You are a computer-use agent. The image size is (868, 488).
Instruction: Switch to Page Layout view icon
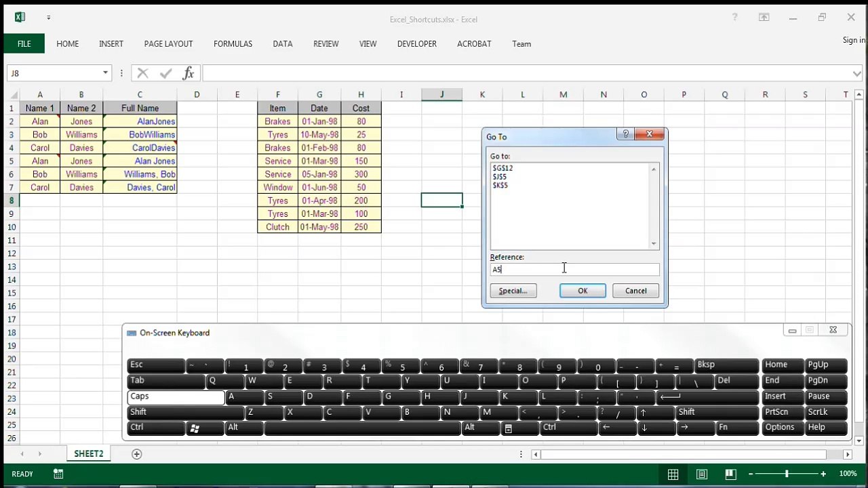(702, 474)
